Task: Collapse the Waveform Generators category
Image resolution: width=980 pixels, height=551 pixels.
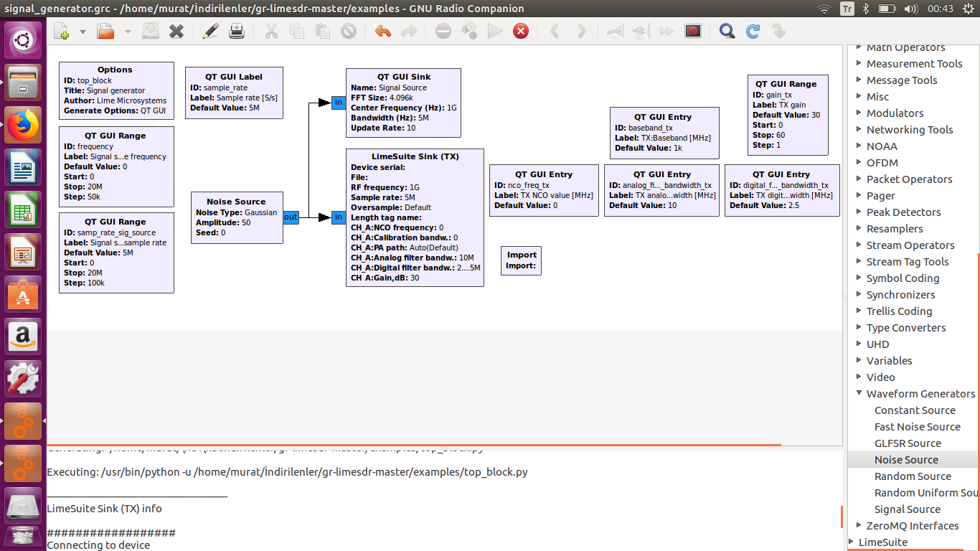Action: pyautogui.click(x=859, y=393)
